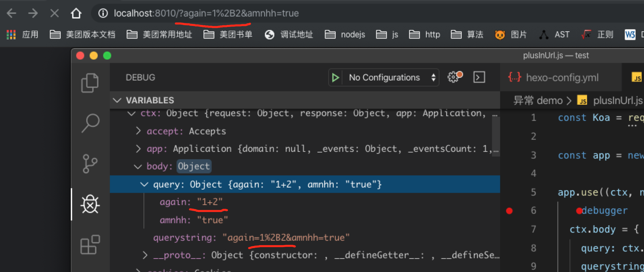This screenshot has width=644, height=272.
Task: Select the Debug view bug icon
Action: point(90,204)
